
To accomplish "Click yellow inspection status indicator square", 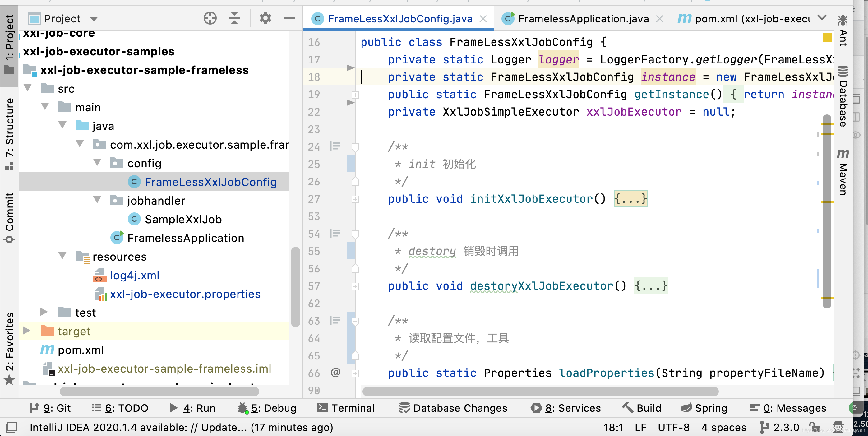I will [827, 37].
